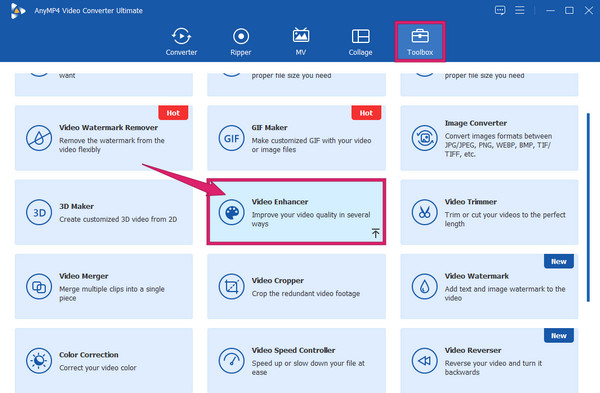
Task: Click the Image Converter icon
Action: point(424,138)
